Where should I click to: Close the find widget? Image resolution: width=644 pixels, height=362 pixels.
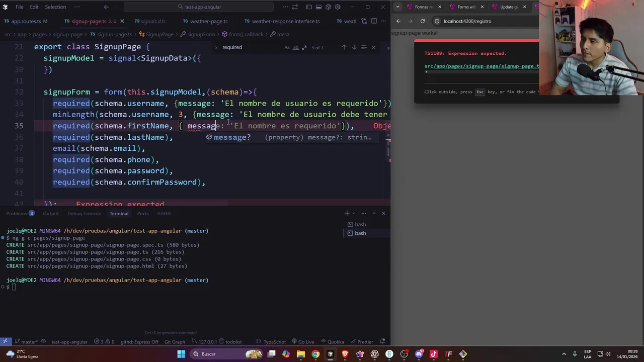373,47
